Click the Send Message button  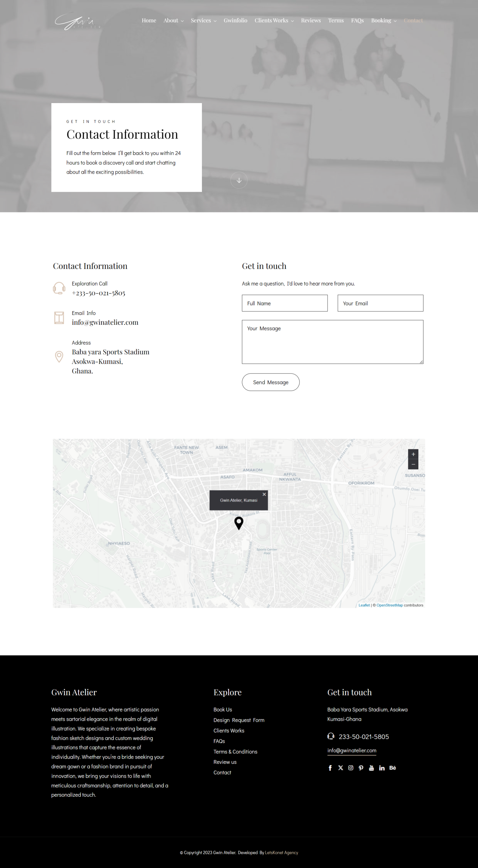click(x=271, y=382)
